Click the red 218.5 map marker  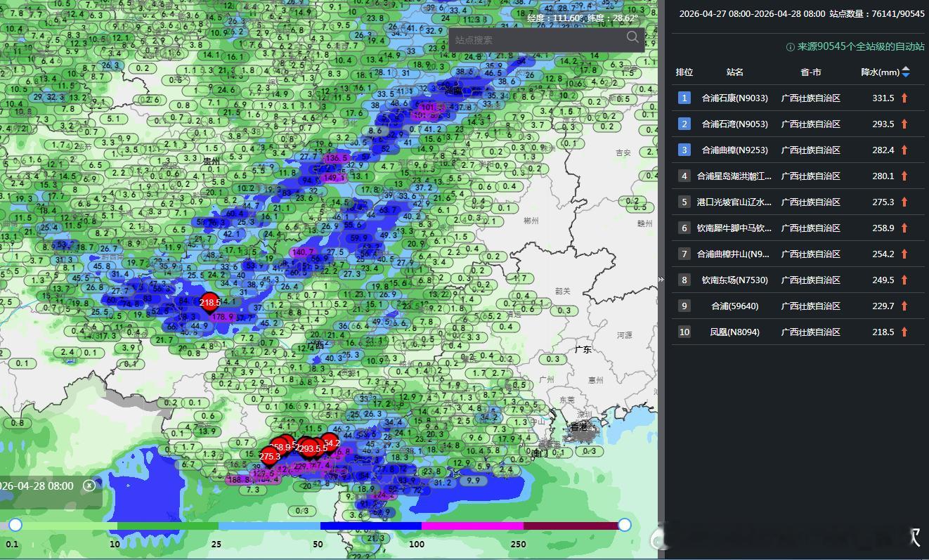[x=209, y=303]
